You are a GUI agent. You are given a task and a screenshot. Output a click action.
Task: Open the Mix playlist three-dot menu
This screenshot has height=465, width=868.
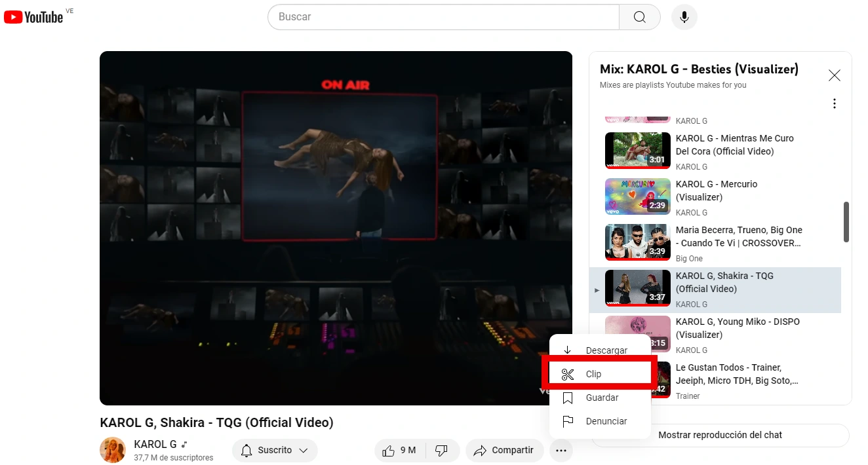tap(834, 103)
